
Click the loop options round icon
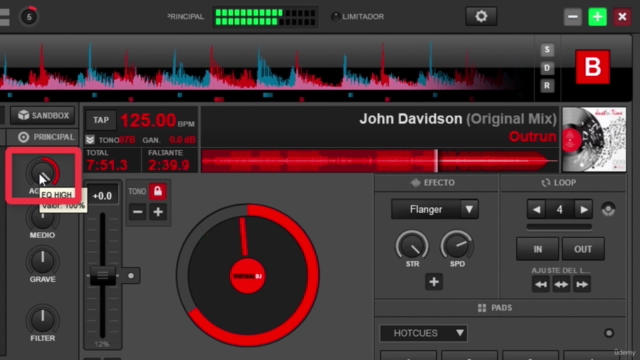(x=608, y=210)
